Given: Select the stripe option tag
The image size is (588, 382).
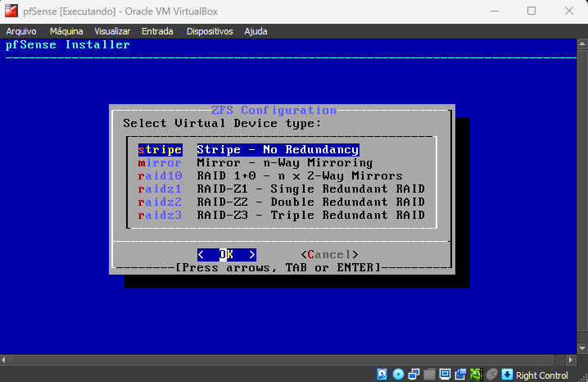Looking at the screenshot, I should pyautogui.click(x=161, y=150).
